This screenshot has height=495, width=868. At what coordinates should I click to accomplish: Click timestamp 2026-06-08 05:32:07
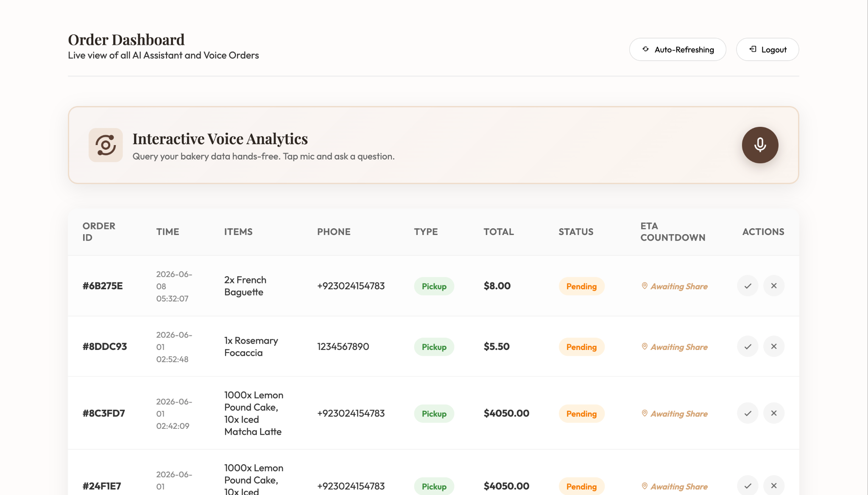[174, 286]
